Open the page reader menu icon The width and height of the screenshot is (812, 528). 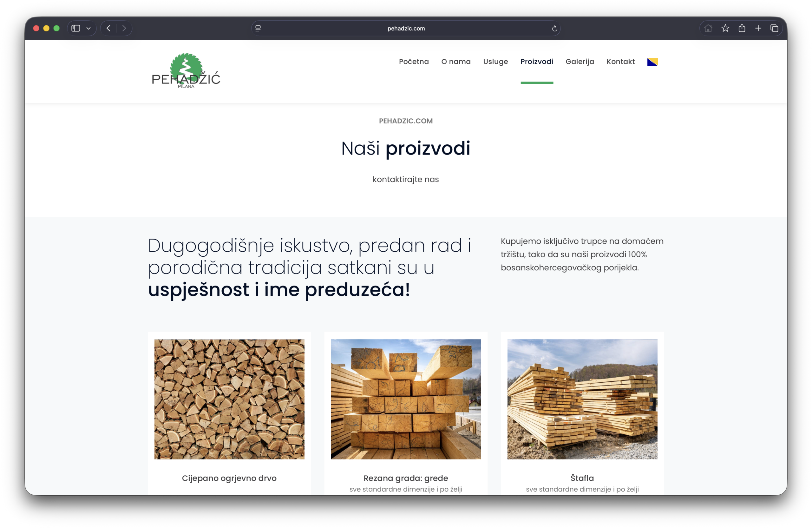(x=258, y=28)
